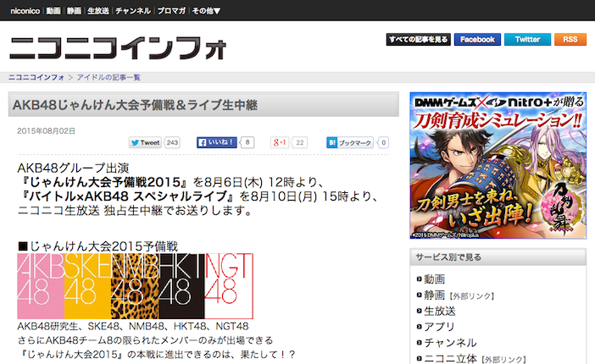Open チャンネル in the top bar
595x364 pixels.
click(133, 11)
